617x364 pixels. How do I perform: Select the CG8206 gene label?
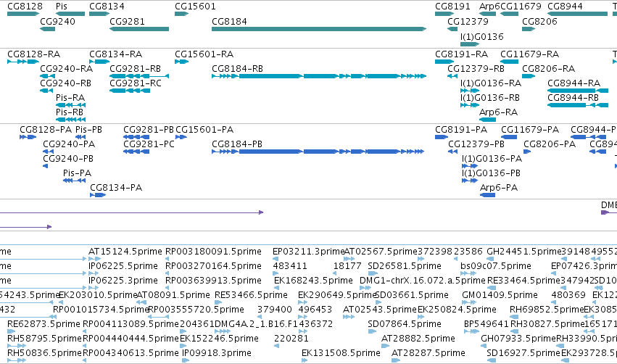[539, 21]
